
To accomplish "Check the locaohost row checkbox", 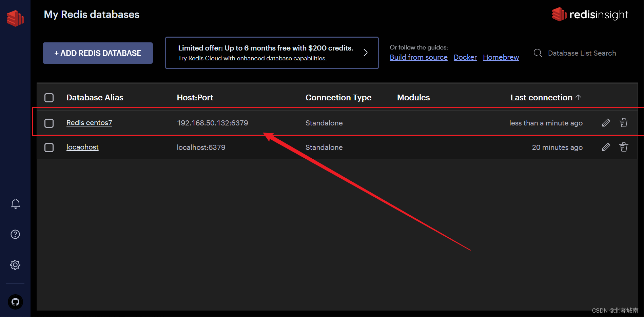I will pos(49,147).
